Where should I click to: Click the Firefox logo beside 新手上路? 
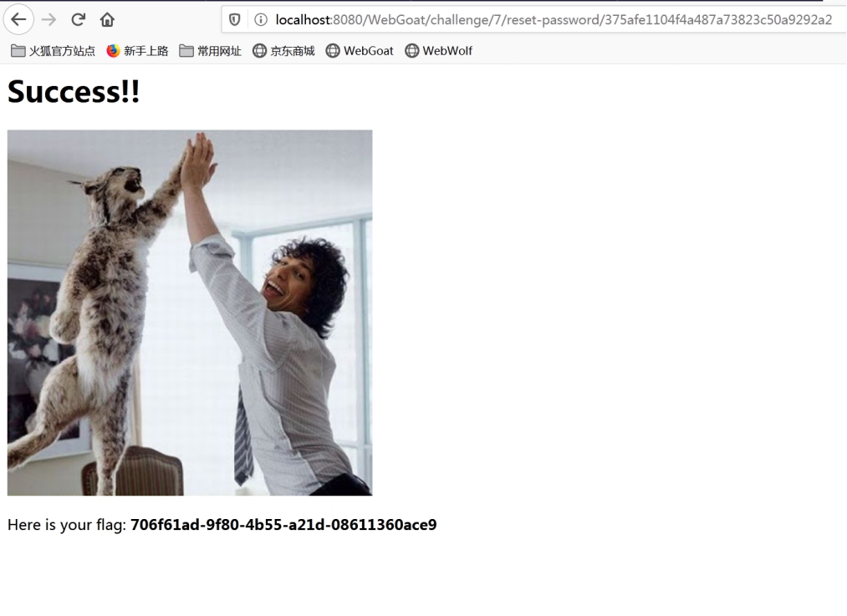click(113, 51)
